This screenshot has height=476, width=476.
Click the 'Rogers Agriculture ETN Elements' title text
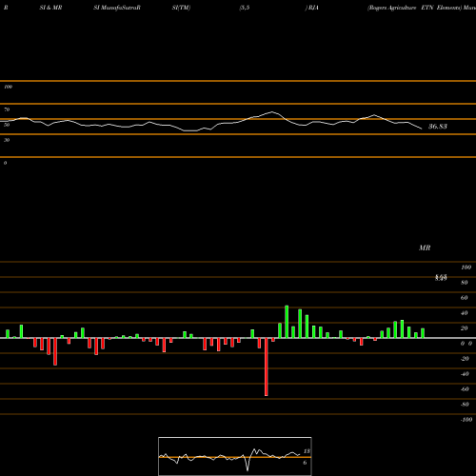(414, 8)
